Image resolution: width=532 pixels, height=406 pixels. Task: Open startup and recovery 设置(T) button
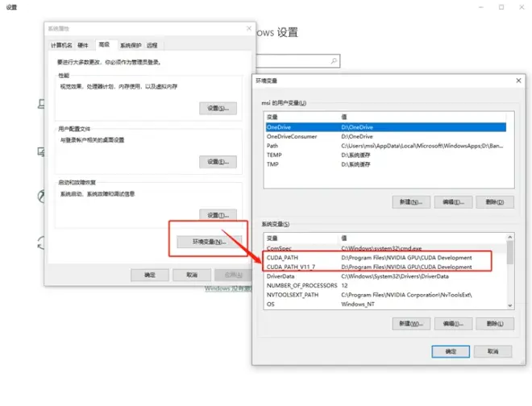[218, 215]
